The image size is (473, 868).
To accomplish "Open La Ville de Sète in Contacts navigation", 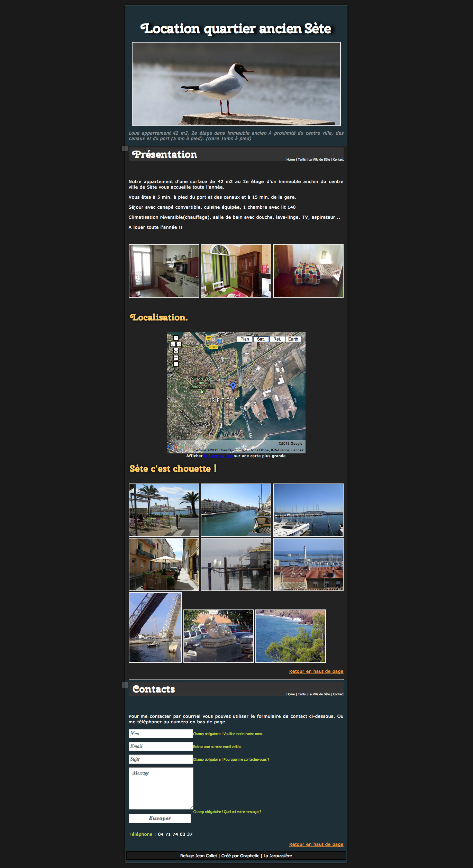I will pos(319,694).
